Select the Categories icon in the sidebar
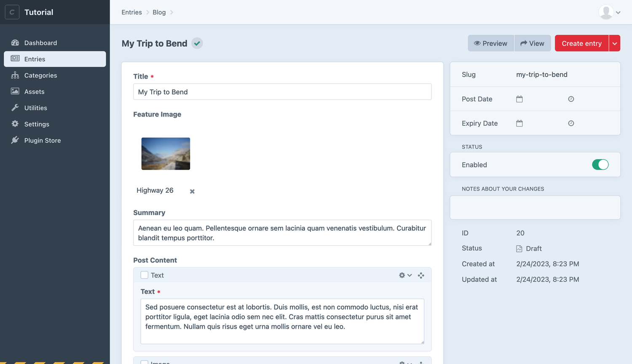 (x=15, y=75)
